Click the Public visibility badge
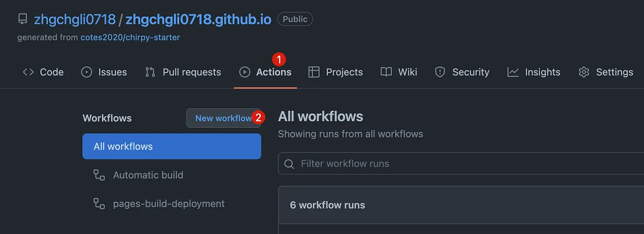Screen dimensions: 644x234 (x=295, y=19)
